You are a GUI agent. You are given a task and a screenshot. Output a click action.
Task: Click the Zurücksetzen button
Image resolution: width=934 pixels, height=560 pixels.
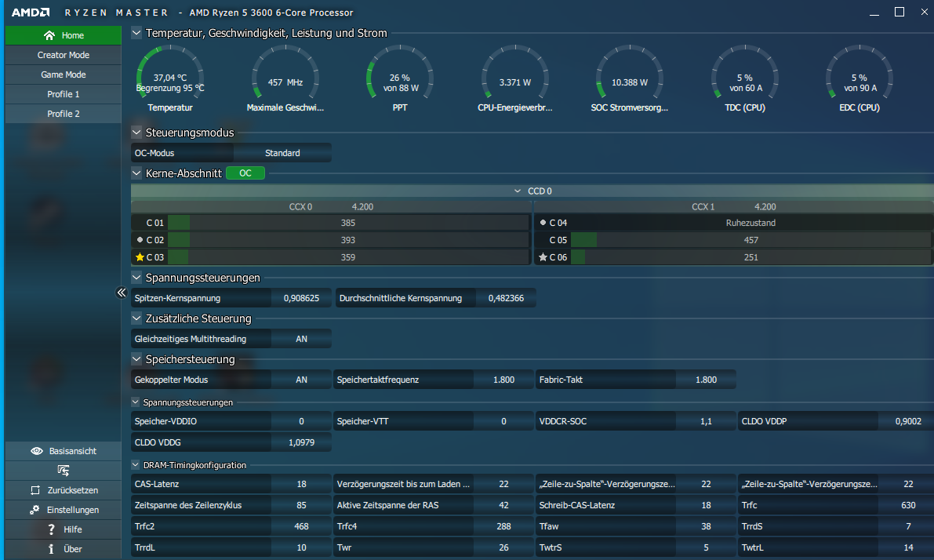coord(64,490)
